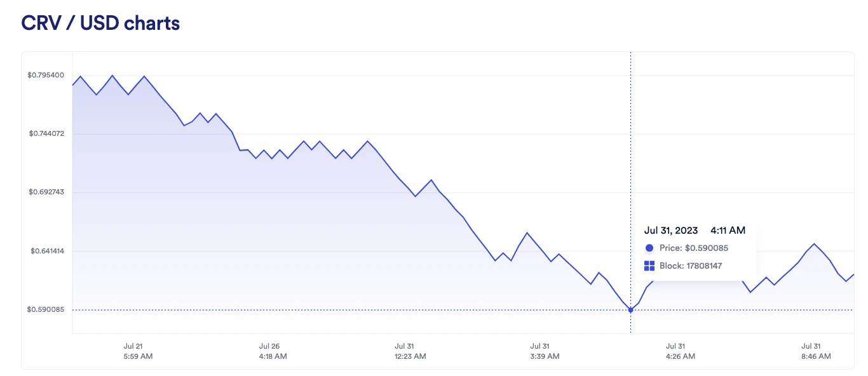Click the blue Price dot icon in tooltip

coord(649,248)
